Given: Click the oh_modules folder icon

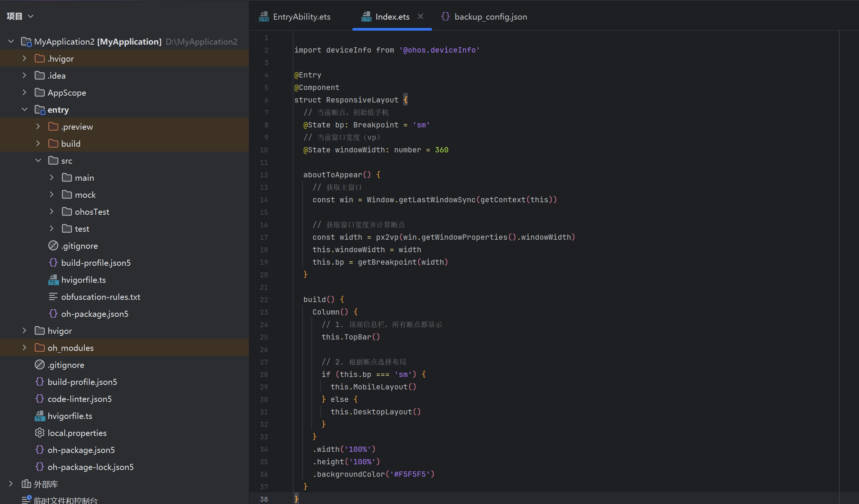Looking at the screenshot, I should [40, 347].
